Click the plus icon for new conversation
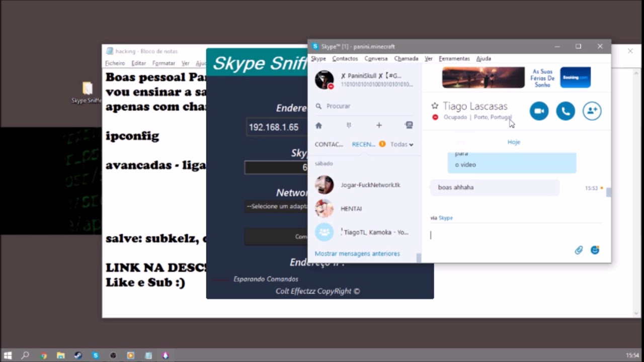644x362 pixels. tap(379, 125)
